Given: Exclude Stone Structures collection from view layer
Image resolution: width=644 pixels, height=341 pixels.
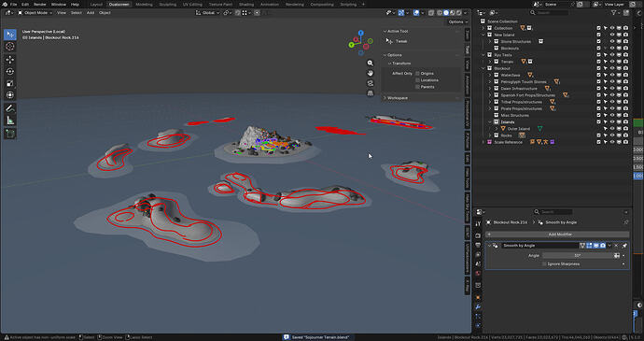Looking at the screenshot, I should coord(599,41).
